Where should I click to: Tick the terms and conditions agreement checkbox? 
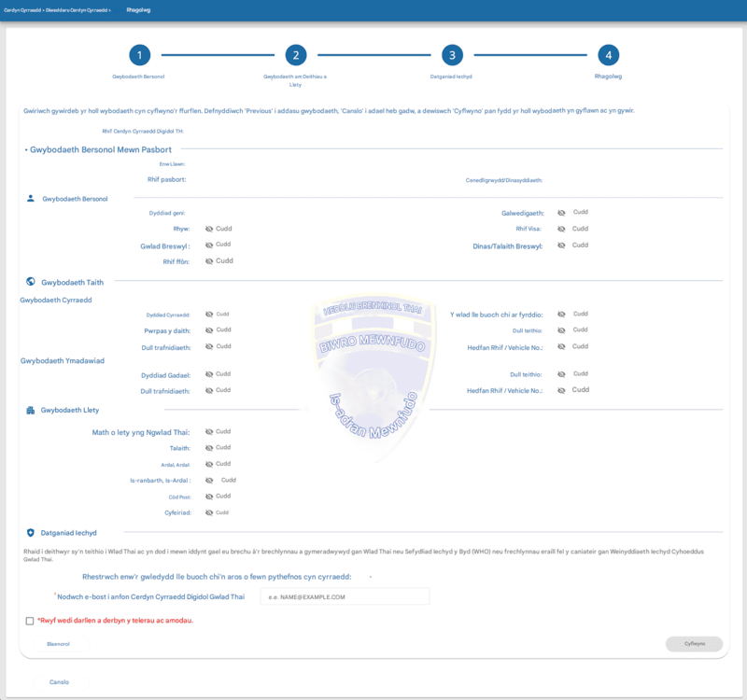pos(31,621)
